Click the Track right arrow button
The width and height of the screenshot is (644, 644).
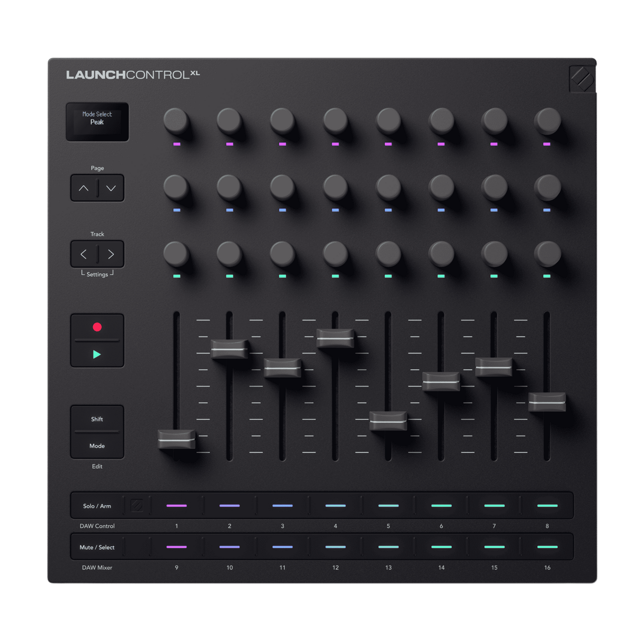coord(110,254)
